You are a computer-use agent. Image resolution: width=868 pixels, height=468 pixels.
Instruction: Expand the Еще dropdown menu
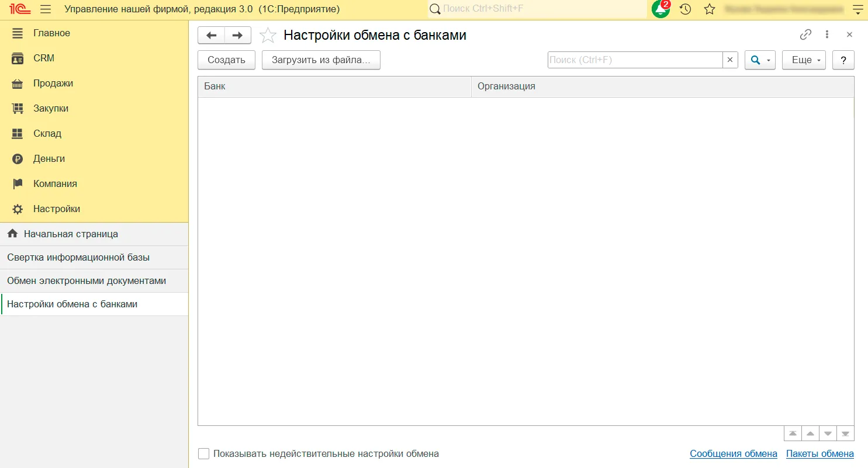(x=804, y=60)
